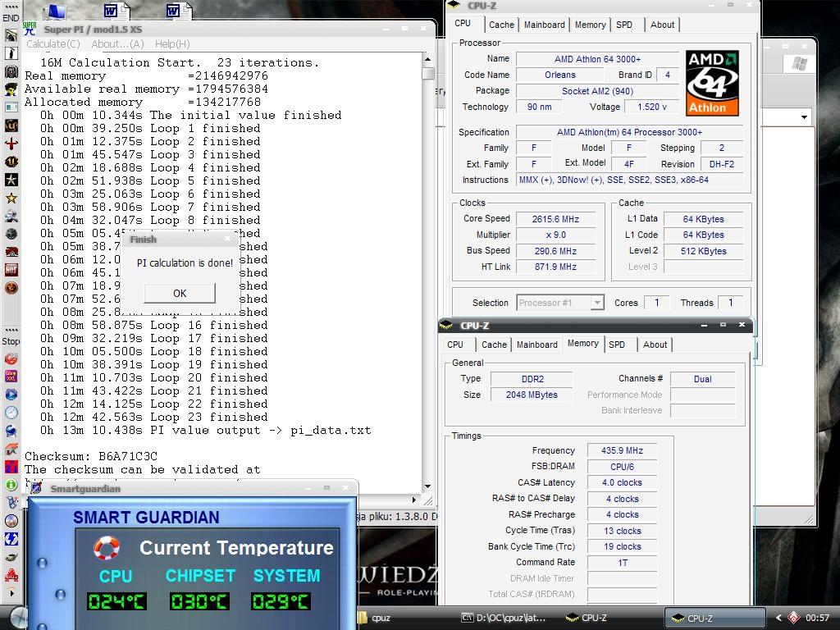Launch the red 'A' icon shortcut
Screen dimensions: 840x630
[x=11, y=575]
